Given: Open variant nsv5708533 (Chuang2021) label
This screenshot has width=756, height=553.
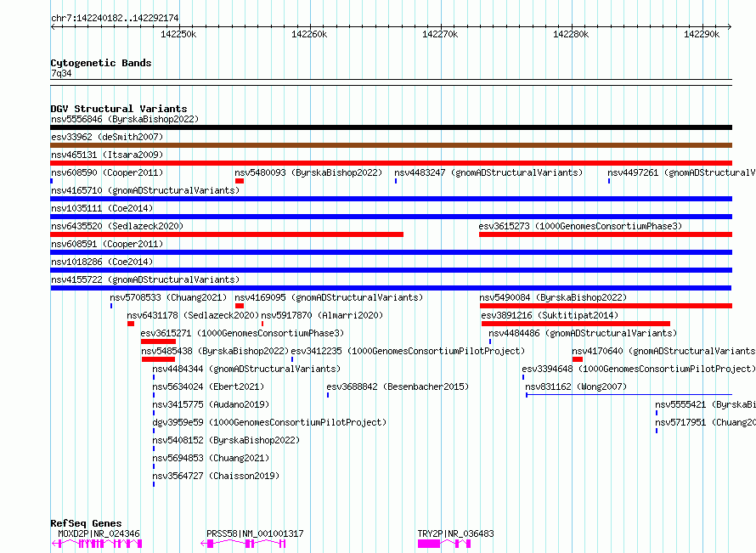Looking at the screenshot, I should pyautogui.click(x=168, y=297).
